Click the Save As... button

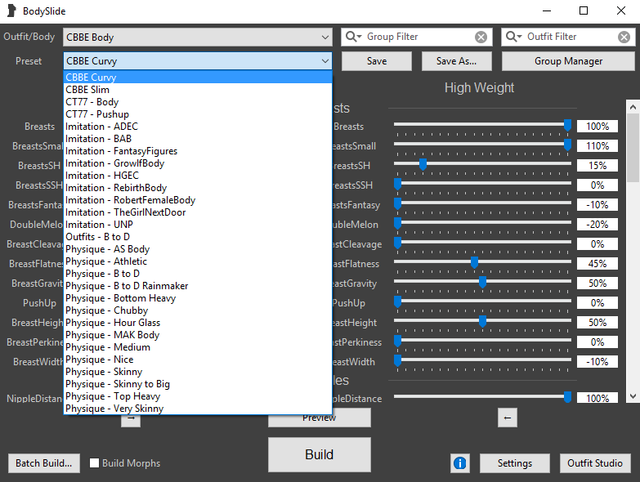pyautogui.click(x=456, y=61)
